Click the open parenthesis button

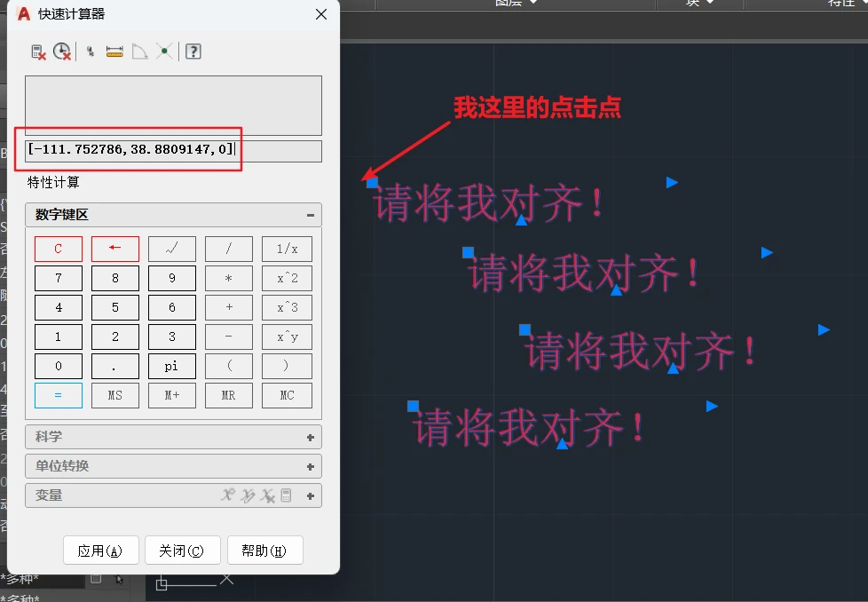tap(229, 366)
